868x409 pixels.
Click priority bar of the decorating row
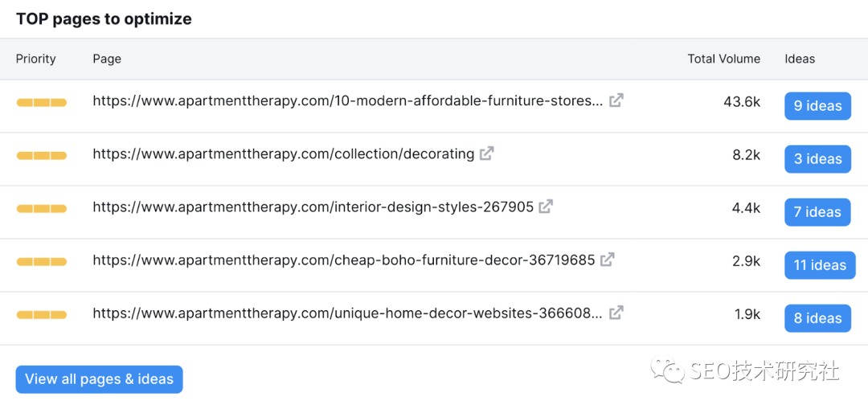[x=42, y=156]
